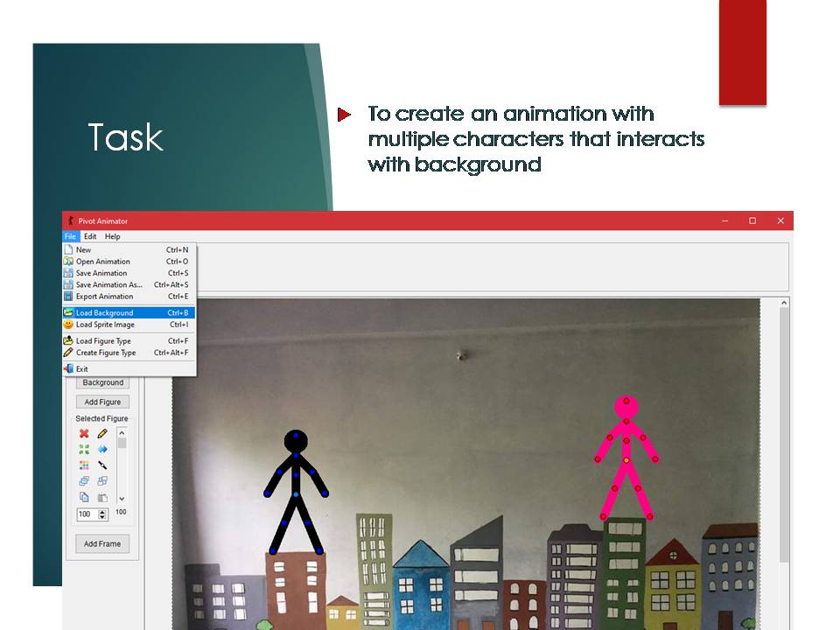840x630 pixels.
Task: Click the opacity scrollbar down arrow
Action: [122, 499]
